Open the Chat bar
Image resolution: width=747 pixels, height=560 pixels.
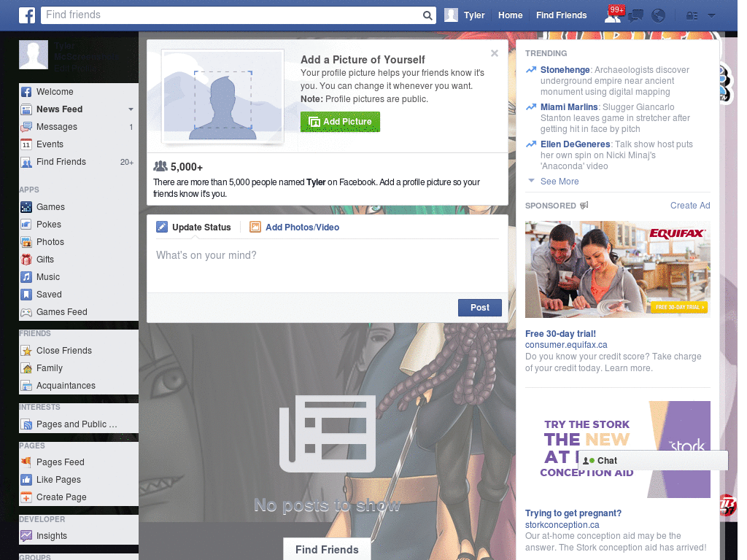pos(653,461)
